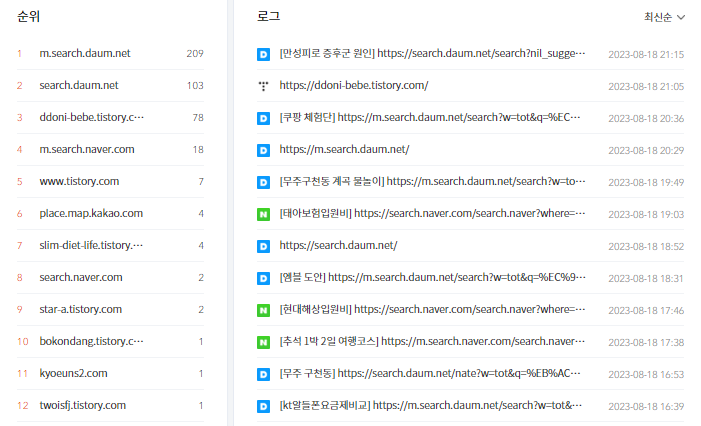Click the 로그 section heading
Screen dimensions: 701x426
(268, 17)
